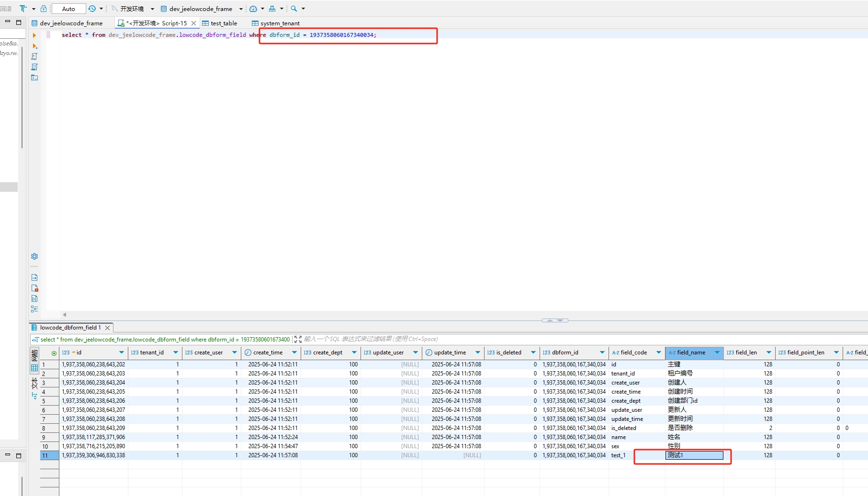Maximize the left navigator panel

click(x=19, y=22)
